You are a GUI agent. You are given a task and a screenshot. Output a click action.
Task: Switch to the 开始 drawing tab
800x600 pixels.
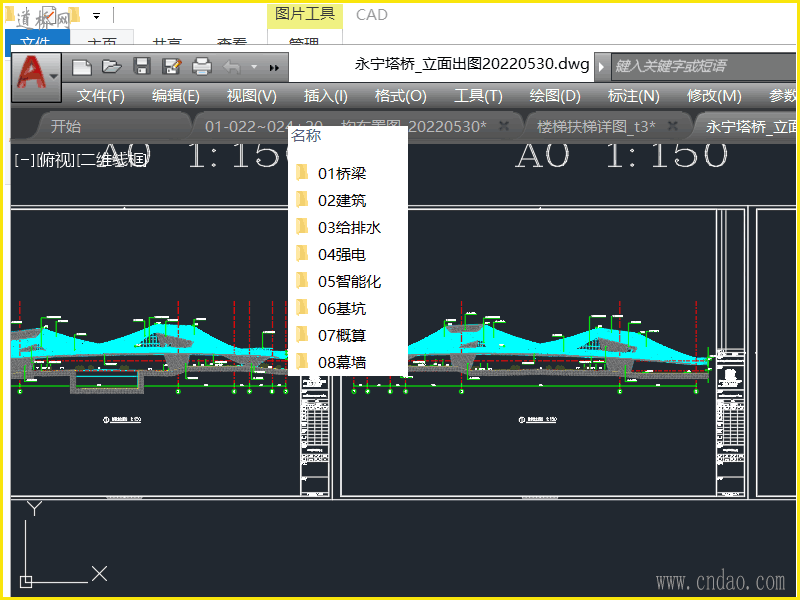[x=65, y=127]
